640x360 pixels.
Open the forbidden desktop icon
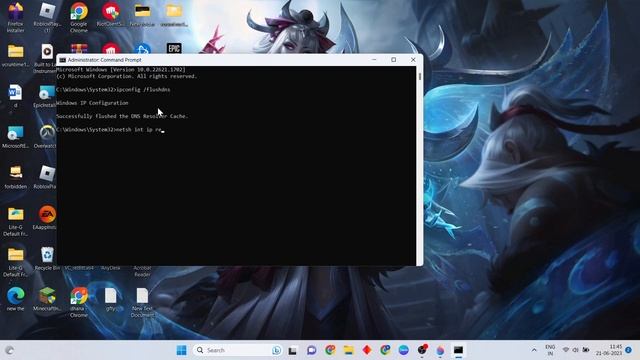click(x=16, y=177)
